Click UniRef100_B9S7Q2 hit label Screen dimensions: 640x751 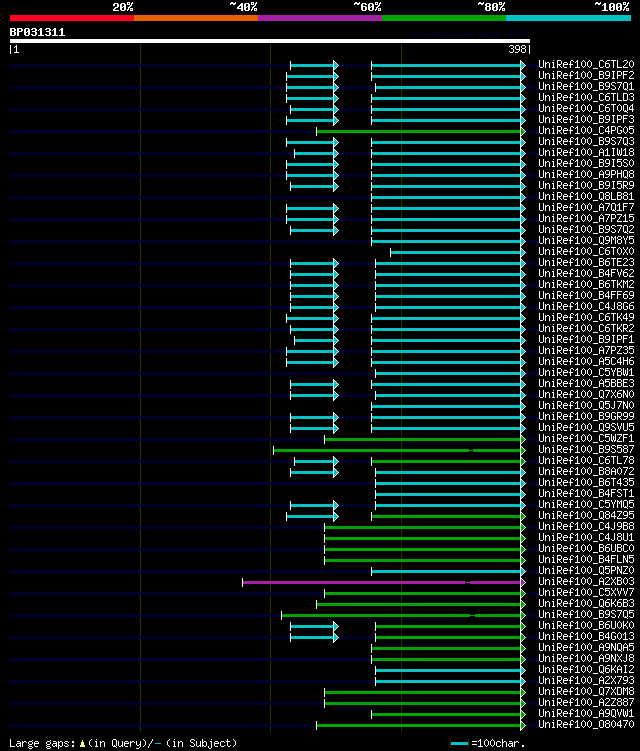(586, 229)
